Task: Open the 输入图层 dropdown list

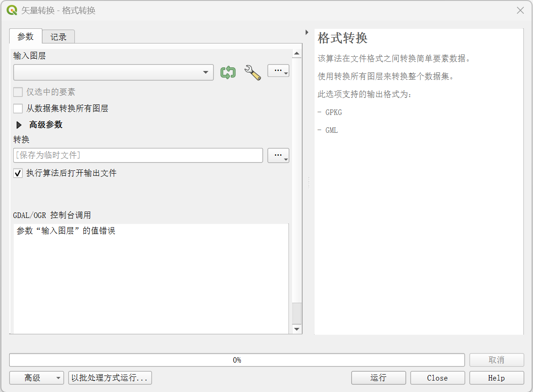Action: [114, 72]
